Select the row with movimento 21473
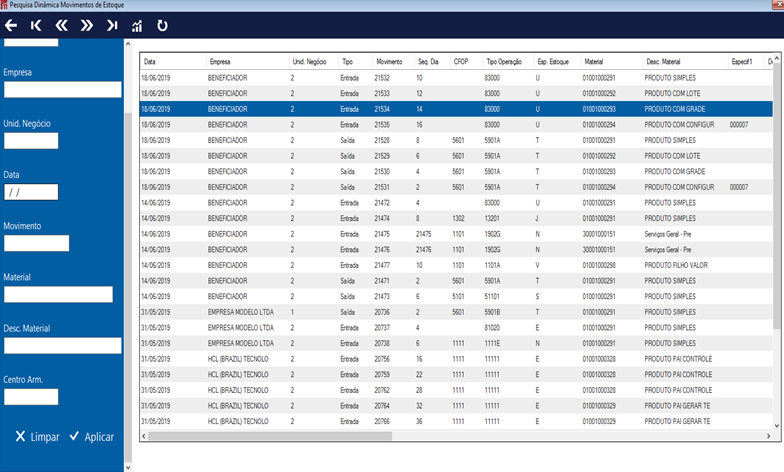784x472 pixels. (456, 296)
